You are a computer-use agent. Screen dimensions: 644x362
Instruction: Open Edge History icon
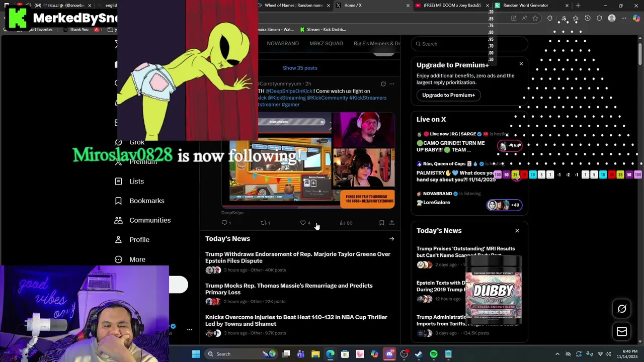pyautogui.click(x=587, y=18)
